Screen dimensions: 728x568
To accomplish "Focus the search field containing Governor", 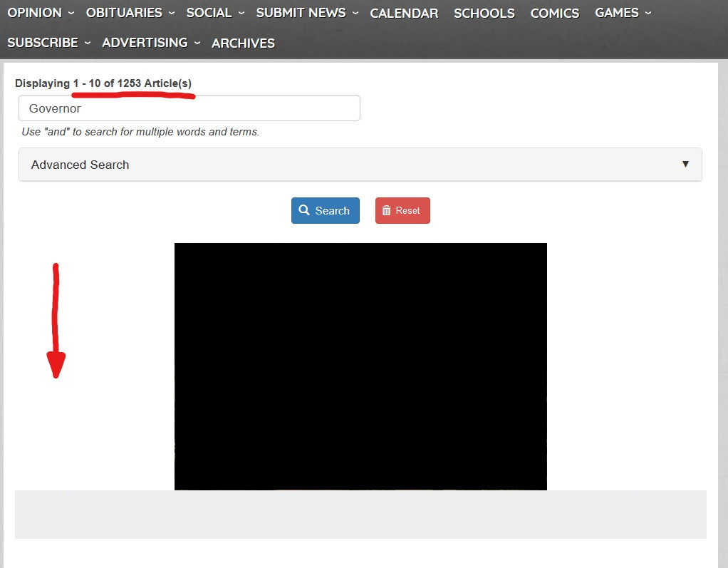I will (x=189, y=108).
